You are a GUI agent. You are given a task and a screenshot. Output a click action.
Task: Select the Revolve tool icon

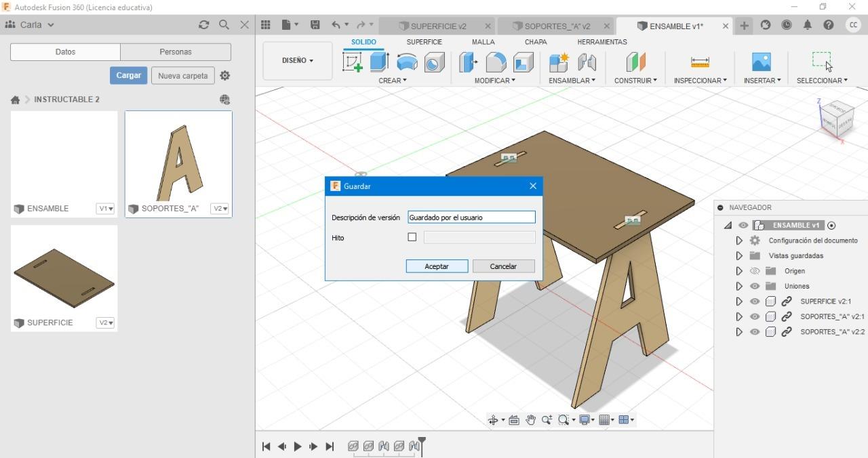pos(407,62)
